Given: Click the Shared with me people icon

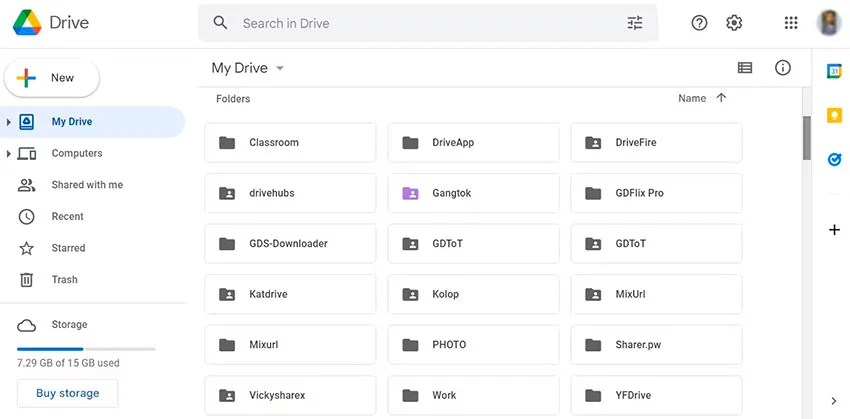Looking at the screenshot, I should click(27, 185).
